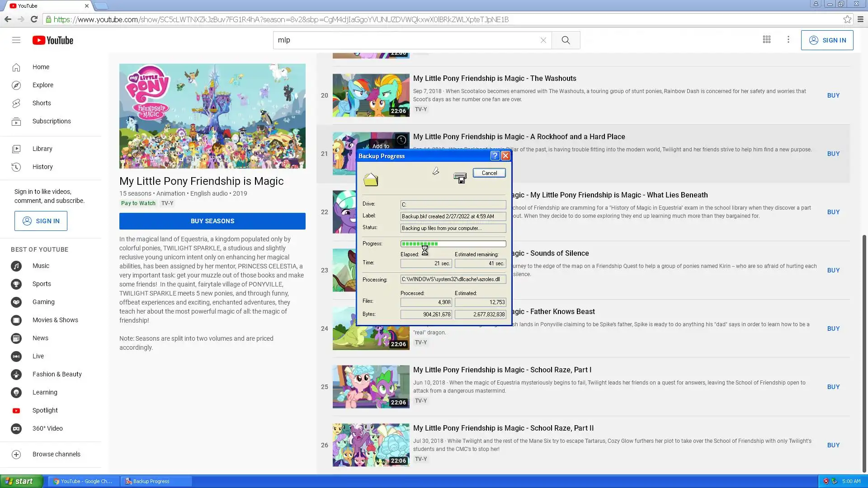Screen dimensions: 868x488
Task: Click the backup progress bar
Action: (453, 244)
